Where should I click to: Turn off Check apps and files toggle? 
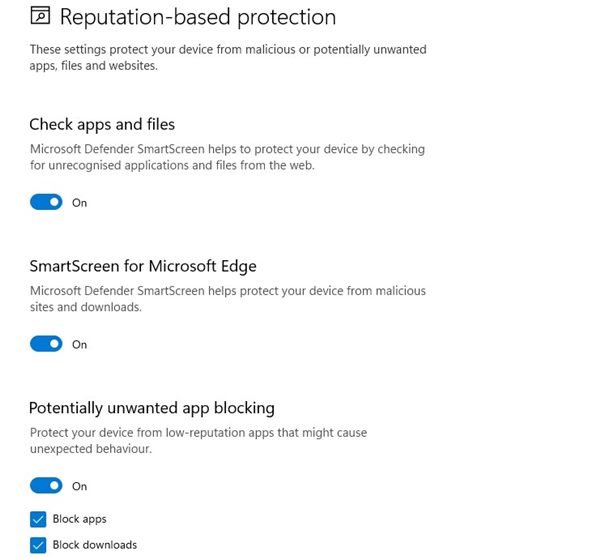click(46, 202)
